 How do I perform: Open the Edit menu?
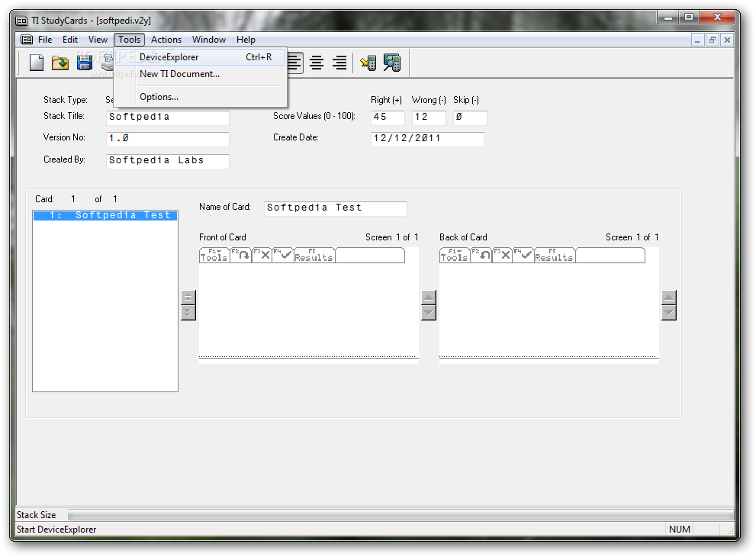(70, 40)
